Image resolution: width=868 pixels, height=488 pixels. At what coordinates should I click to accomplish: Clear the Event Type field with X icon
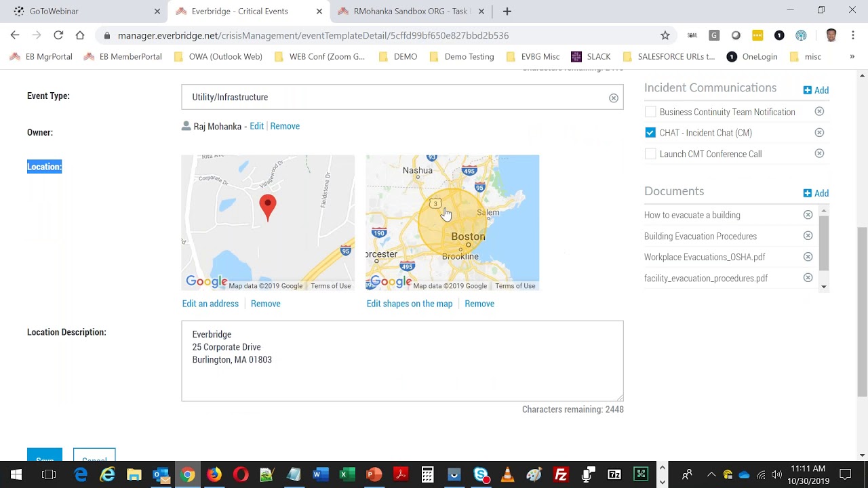pos(613,98)
